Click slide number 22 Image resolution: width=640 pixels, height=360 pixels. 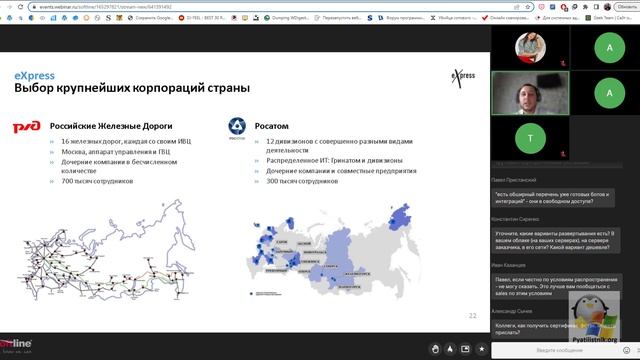tap(472, 316)
